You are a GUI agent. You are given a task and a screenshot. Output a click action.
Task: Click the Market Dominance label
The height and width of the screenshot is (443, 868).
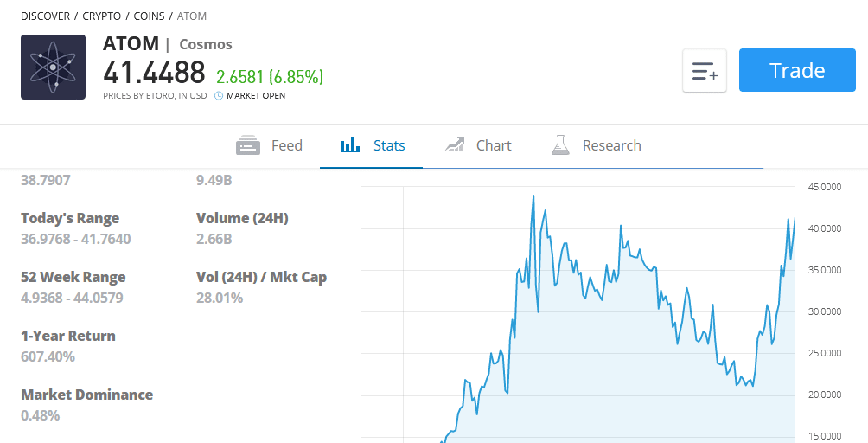click(87, 395)
